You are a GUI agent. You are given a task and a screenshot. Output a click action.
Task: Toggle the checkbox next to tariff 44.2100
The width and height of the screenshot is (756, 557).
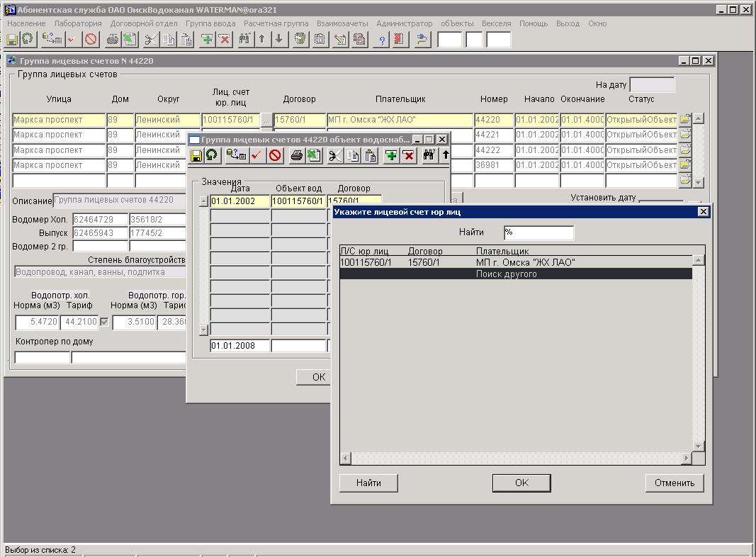pyautogui.click(x=105, y=322)
